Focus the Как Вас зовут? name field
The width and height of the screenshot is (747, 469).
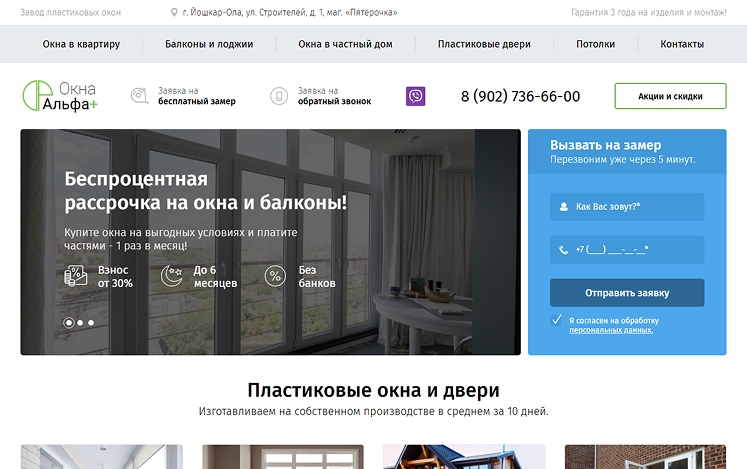coord(627,206)
